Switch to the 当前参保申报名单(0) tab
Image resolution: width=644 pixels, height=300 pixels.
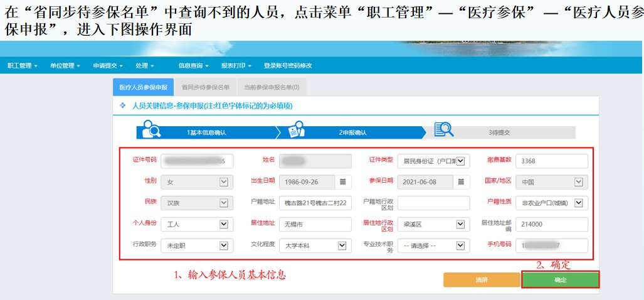click(x=271, y=87)
